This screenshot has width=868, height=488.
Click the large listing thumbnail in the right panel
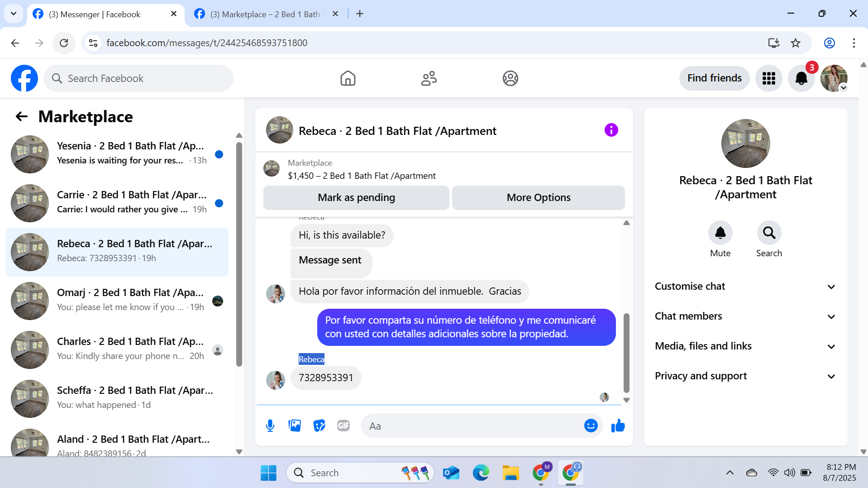click(x=745, y=144)
